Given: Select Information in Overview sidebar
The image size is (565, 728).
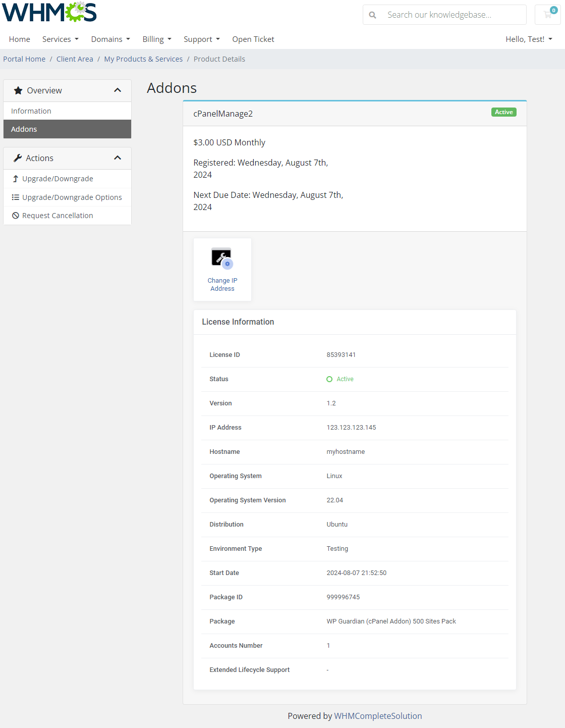Looking at the screenshot, I should [x=67, y=111].
